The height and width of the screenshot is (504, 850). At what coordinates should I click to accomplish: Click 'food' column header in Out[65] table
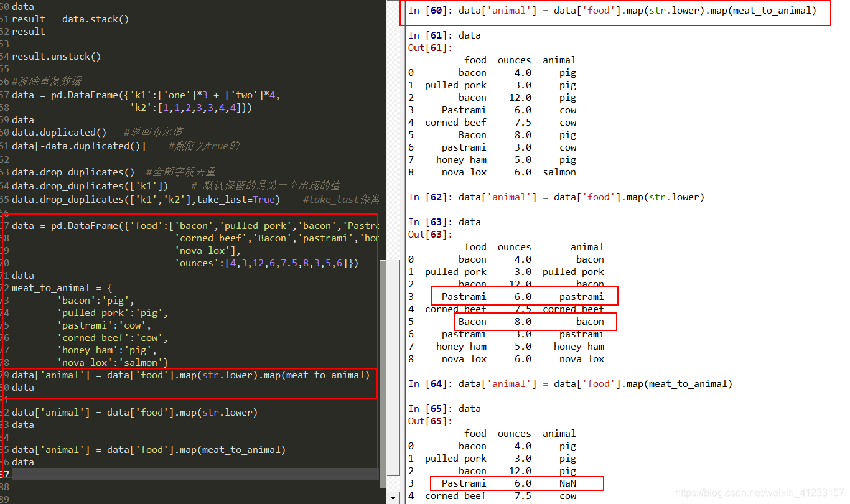tap(475, 433)
